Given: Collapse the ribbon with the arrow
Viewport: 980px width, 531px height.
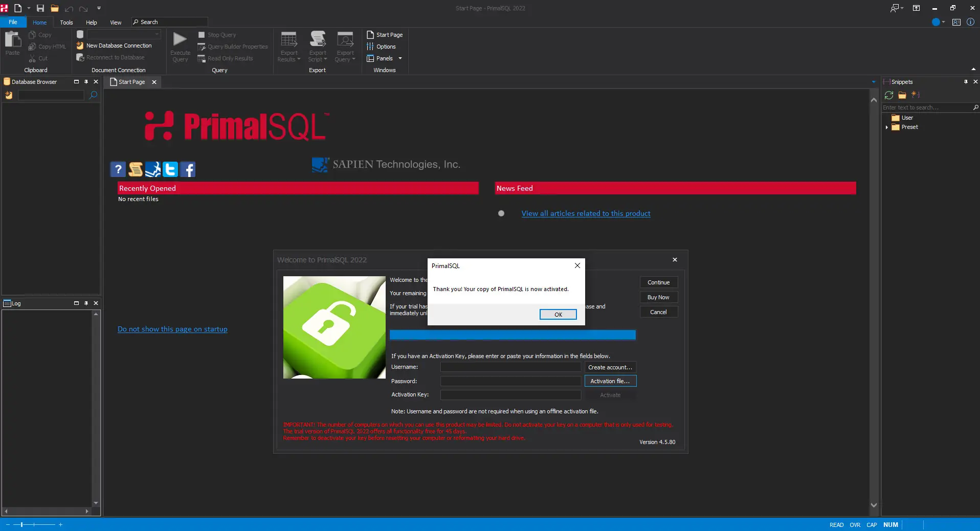Looking at the screenshot, I should pos(973,70).
